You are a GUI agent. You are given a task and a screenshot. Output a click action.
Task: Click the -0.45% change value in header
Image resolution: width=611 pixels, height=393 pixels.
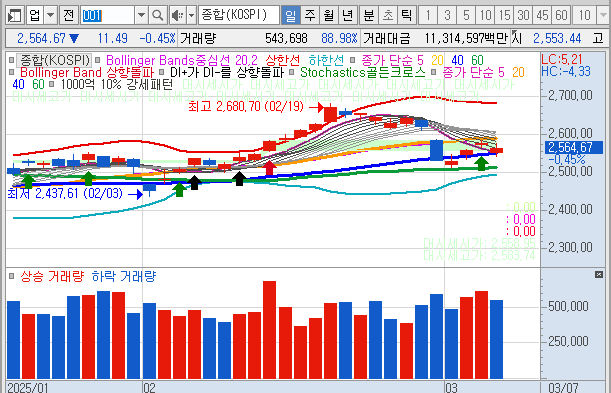point(157,38)
